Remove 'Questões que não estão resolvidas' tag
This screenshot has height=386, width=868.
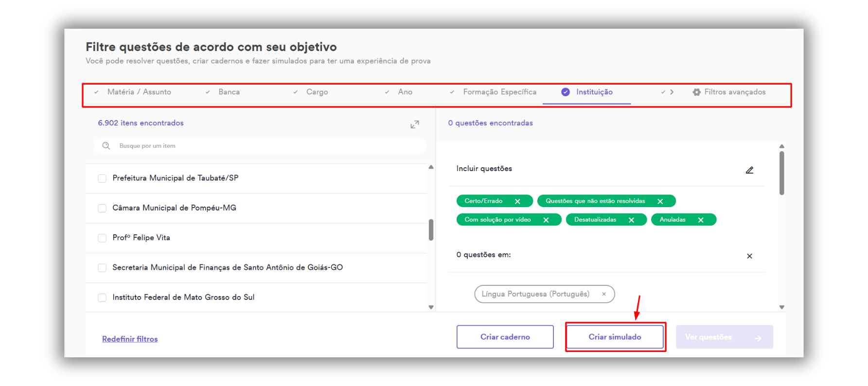tap(660, 201)
